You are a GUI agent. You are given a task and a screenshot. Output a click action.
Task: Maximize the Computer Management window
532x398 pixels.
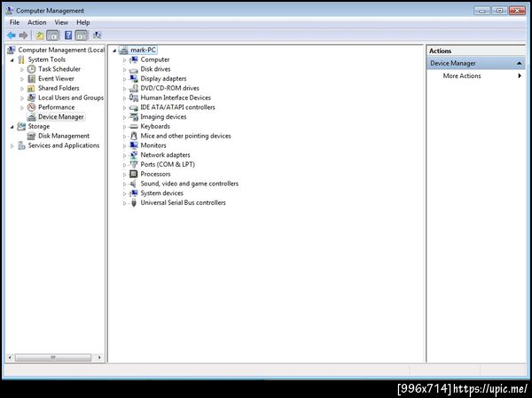click(499, 11)
